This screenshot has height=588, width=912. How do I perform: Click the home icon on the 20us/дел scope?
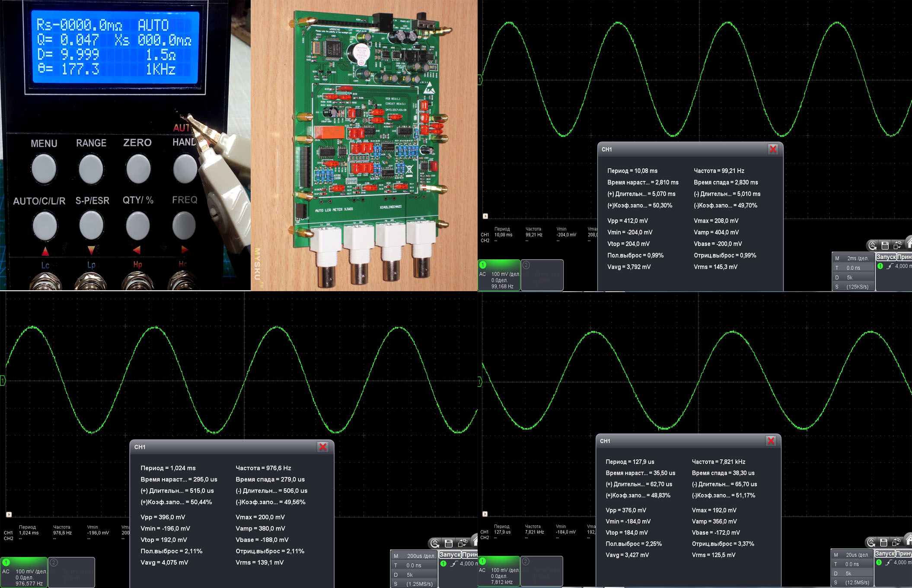tap(908, 540)
